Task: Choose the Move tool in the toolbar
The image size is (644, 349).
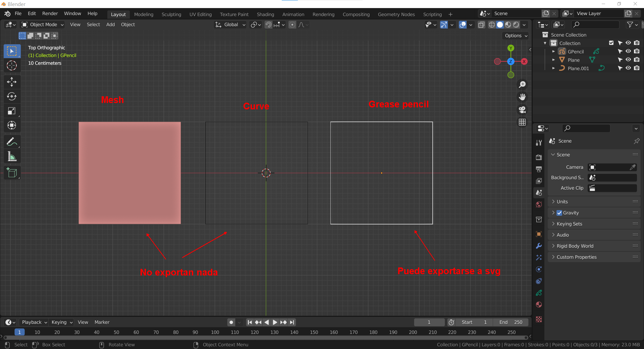Action: pyautogui.click(x=12, y=82)
